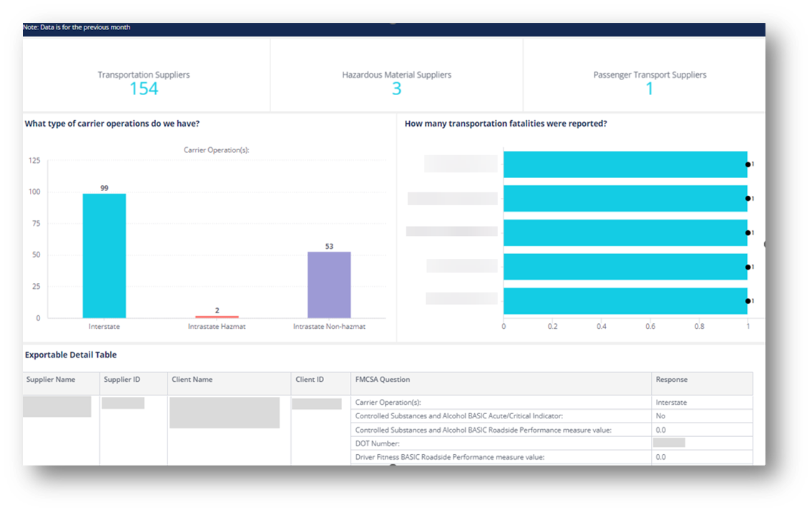Image resolution: width=812 pixels, height=512 pixels.
Task: Select the Interstate response cell in table
Action: point(671,403)
